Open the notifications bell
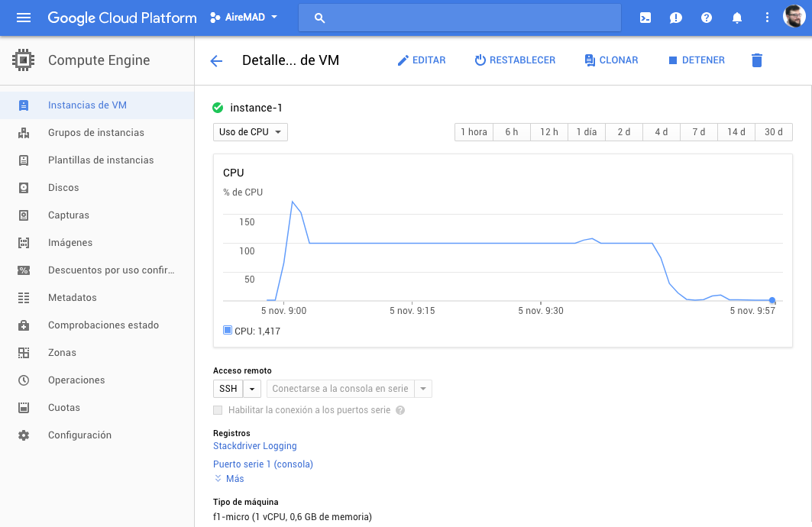The image size is (812, 527). tap(737, 18)
